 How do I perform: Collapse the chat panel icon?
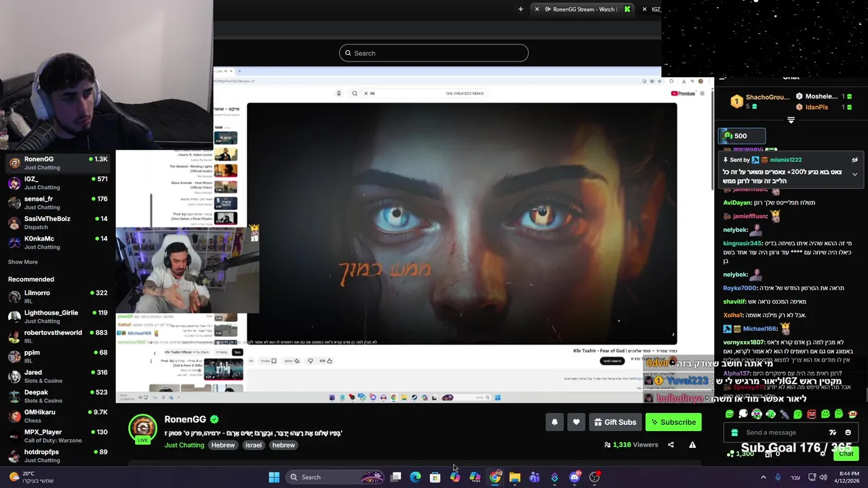(723, 79)
